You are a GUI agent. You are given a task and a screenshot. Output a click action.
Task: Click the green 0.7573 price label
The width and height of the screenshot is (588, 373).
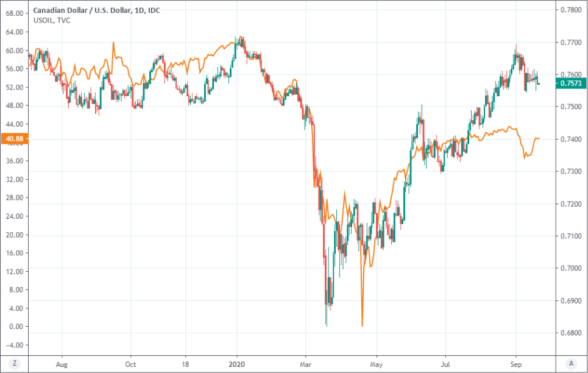571,83
